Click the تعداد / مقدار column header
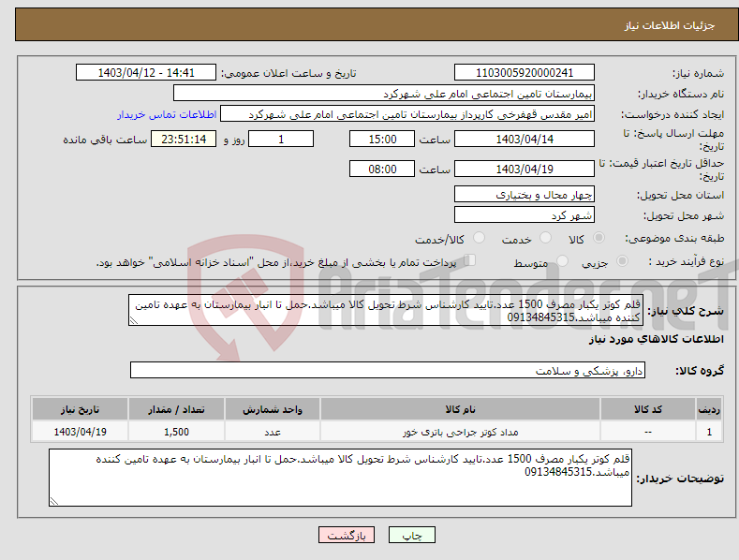Viewport: 739px width, 560px height. point(176,409)
